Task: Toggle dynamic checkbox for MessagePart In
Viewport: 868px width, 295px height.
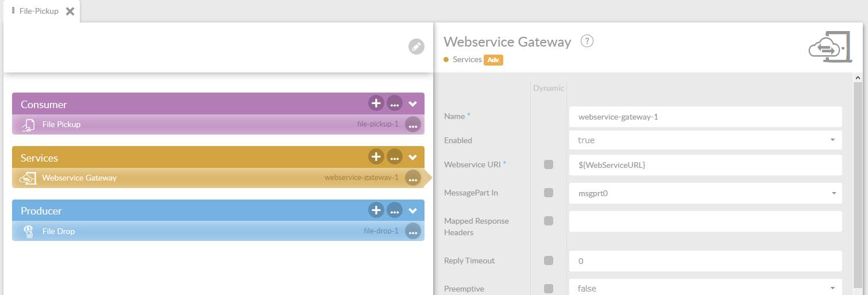Action: (x=549, y=193)
